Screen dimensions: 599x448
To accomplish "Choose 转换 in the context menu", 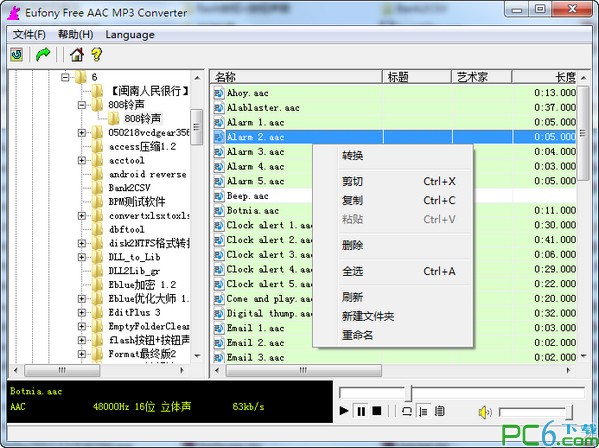I will 393,156.
